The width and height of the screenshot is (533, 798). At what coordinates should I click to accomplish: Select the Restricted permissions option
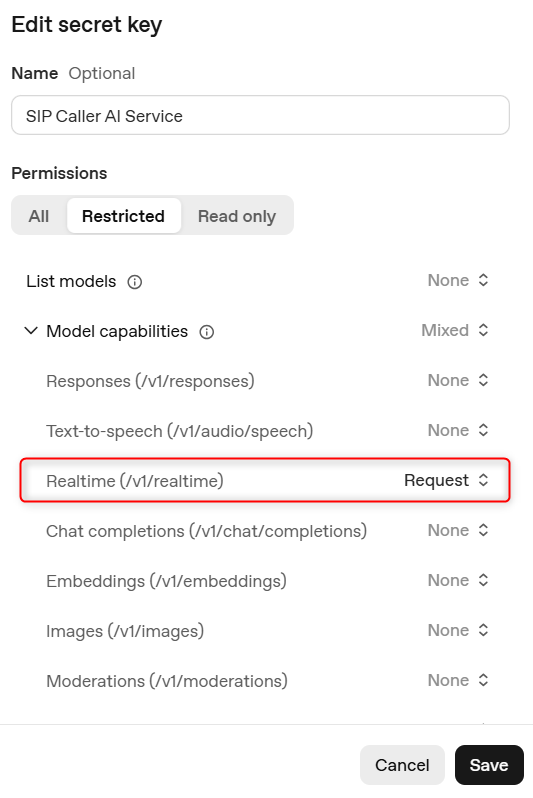[x=124, y=216]
